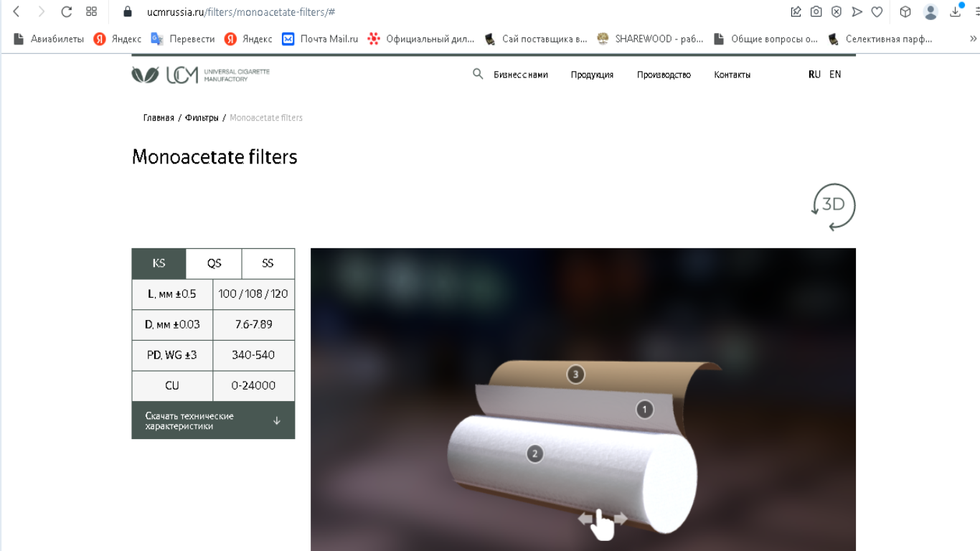Switch language to EN
The height and width of the screenshot is (551, 980).
[x=835, y=75]
